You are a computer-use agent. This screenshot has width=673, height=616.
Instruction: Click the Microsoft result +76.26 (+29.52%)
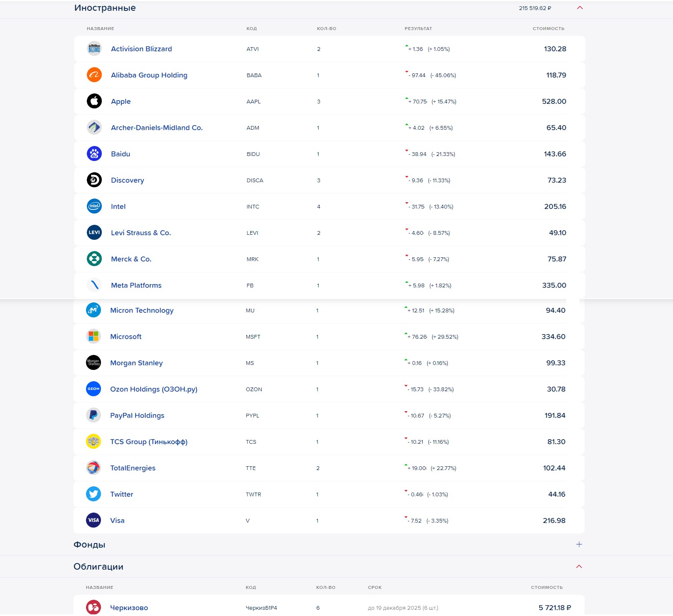(431, 337)
